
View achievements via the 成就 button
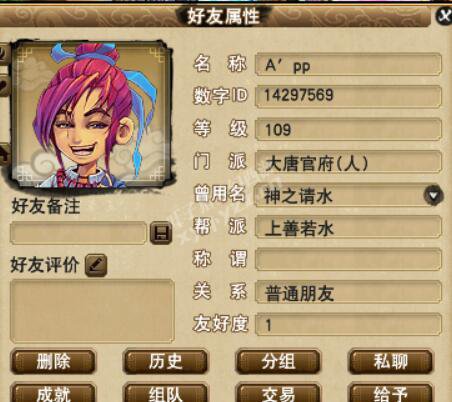[x=53, y=393]
